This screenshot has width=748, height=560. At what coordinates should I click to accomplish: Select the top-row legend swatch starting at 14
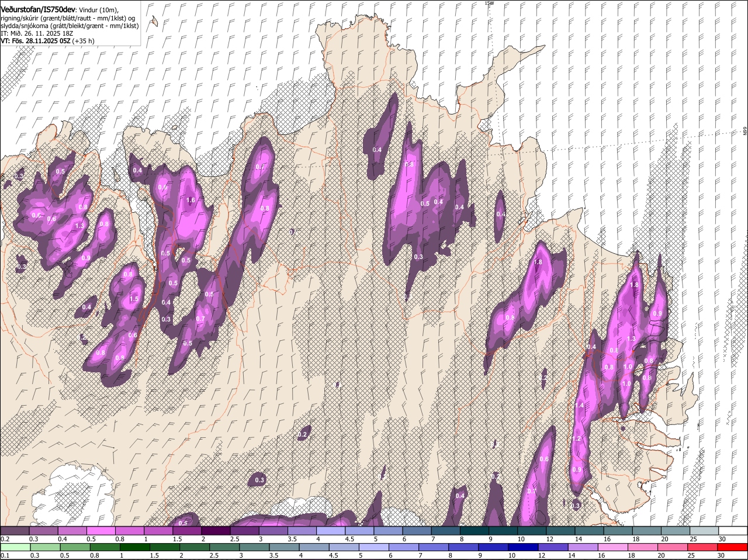coord(589,531)
